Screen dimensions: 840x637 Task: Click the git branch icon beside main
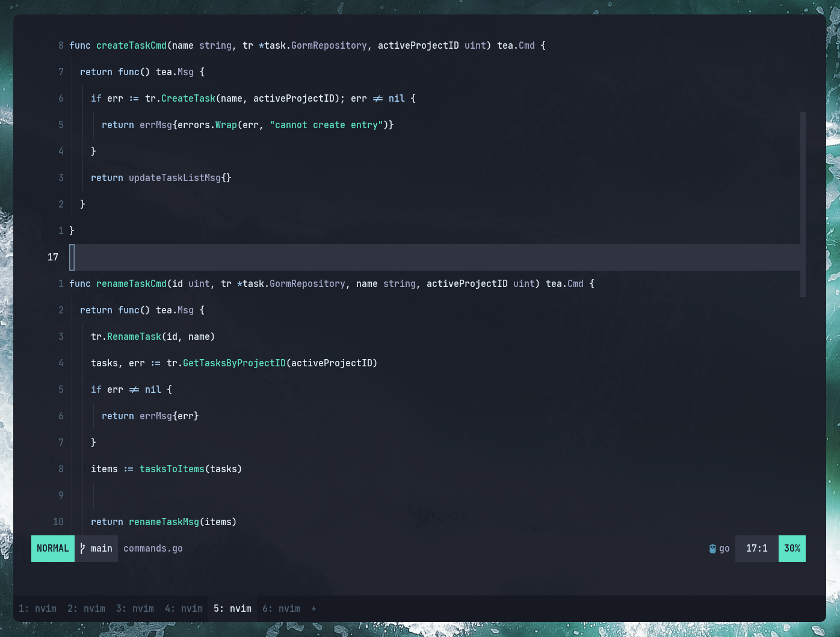click(82, 548)
